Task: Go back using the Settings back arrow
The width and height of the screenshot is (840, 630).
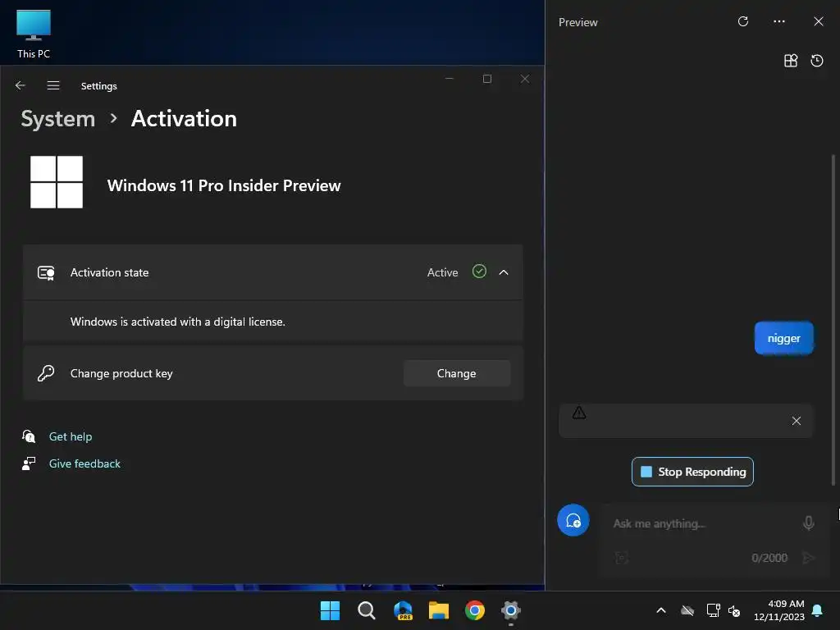Action: point(21,85)
